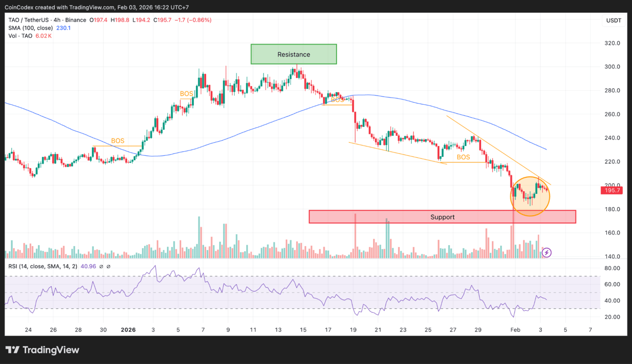Click the 220.0 label on the price axis
This screenshot has width=632, height=364.
(613, 161)
